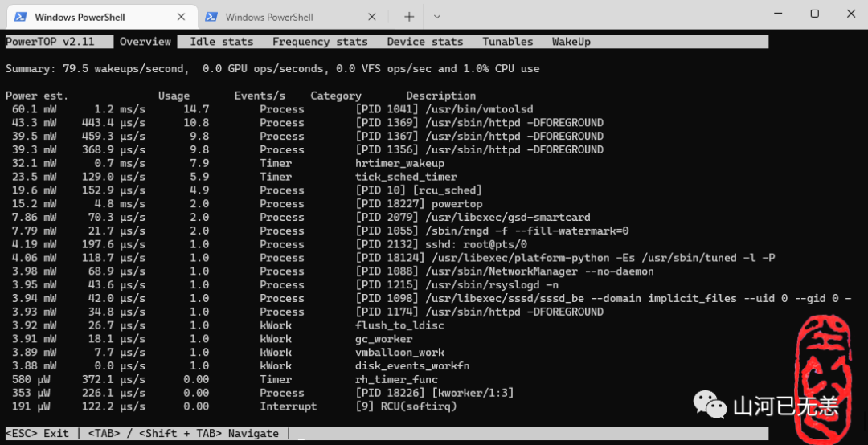Image resolution: width=868 pixels, height=445 pixels.
Task: Select the Idle stats tab
Action: point(222,42)
